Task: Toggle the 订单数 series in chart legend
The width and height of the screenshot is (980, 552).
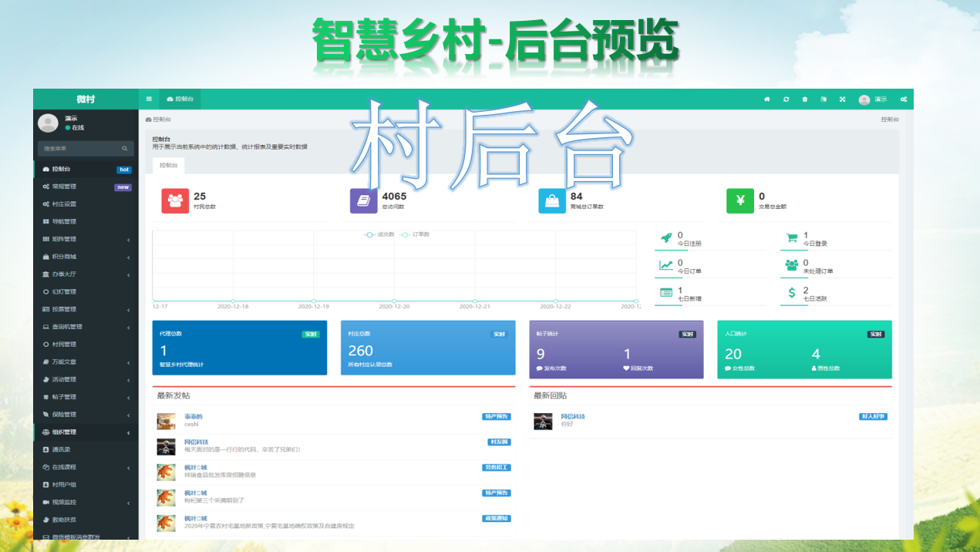Action: click(415, 234)
